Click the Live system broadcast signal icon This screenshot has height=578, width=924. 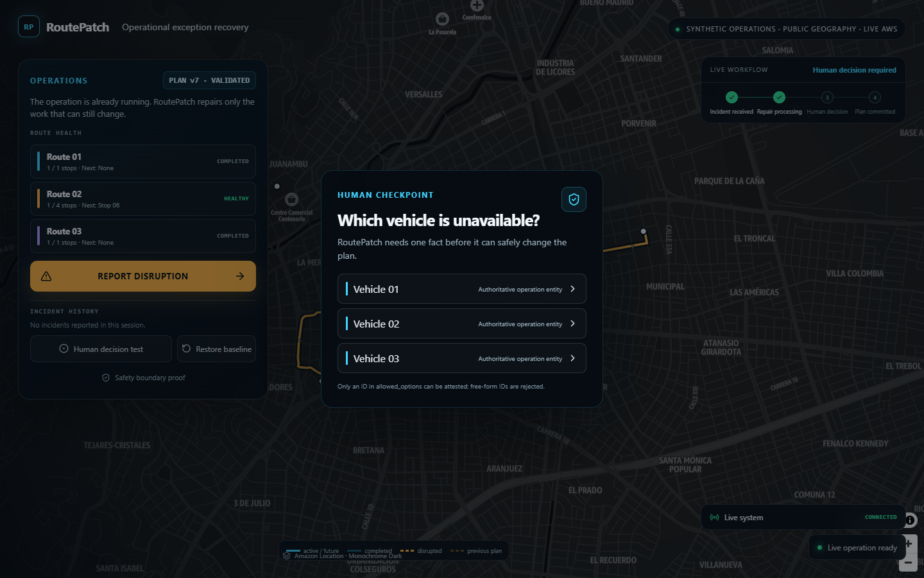click(714, 518)
